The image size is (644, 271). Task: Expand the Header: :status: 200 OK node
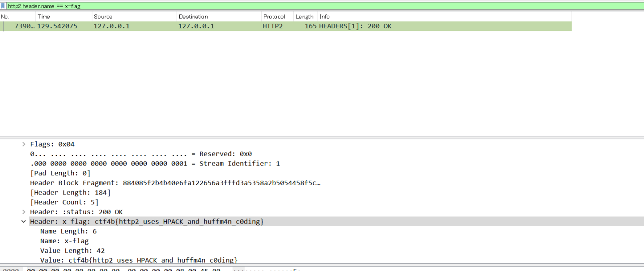(x=24, y=212)
